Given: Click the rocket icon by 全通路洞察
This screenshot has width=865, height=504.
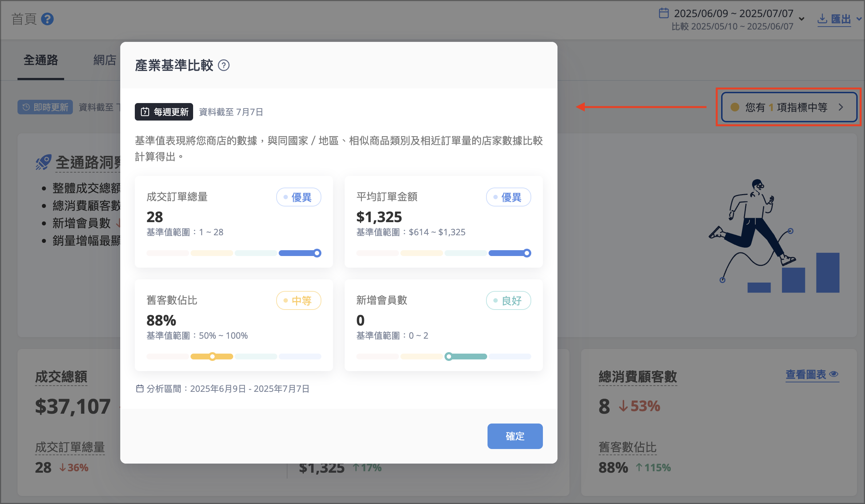Looking at the screenshot, I should coord(43,162).
